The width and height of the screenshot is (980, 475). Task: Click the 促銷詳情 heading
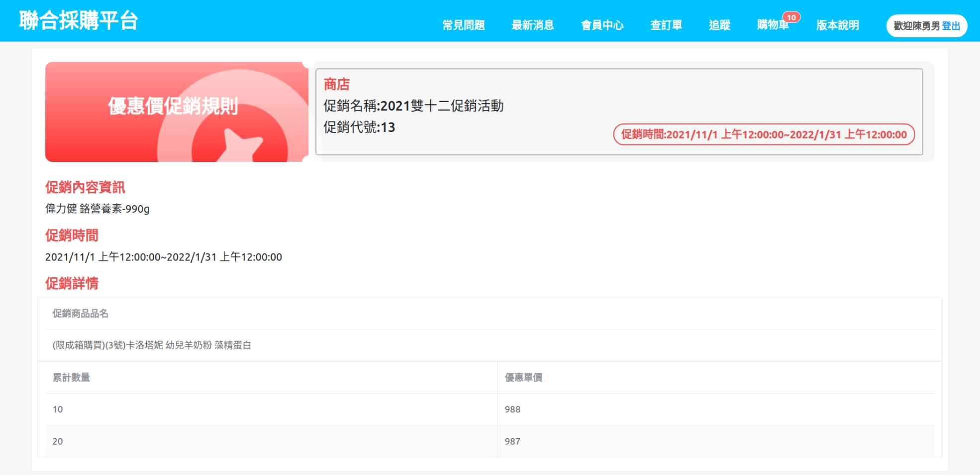tap(72, 283)
